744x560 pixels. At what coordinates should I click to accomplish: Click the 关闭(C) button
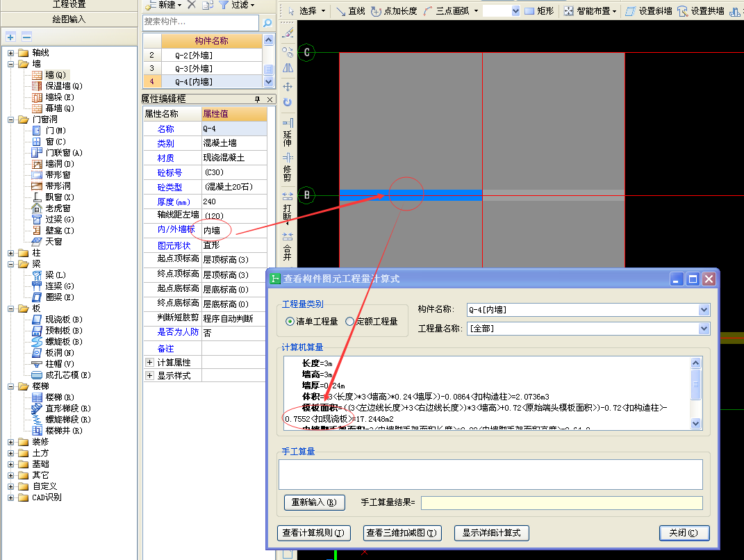[684, 533]
